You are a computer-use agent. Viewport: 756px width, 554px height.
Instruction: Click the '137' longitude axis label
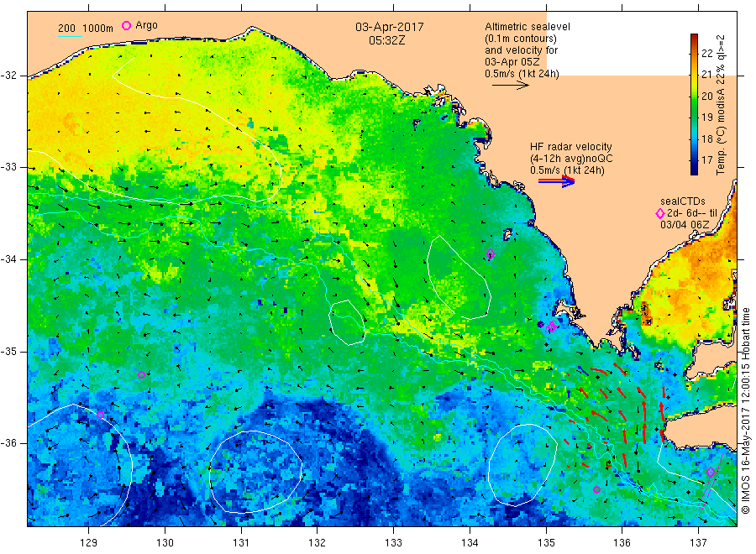tap(698, 543)
